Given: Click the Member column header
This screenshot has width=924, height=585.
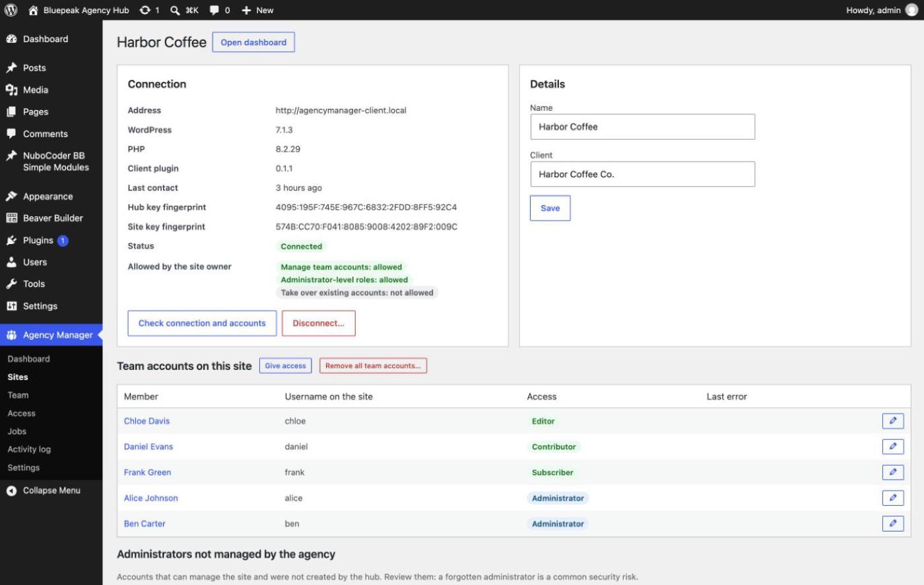Looking at the screenshot, I should point(141,396).
